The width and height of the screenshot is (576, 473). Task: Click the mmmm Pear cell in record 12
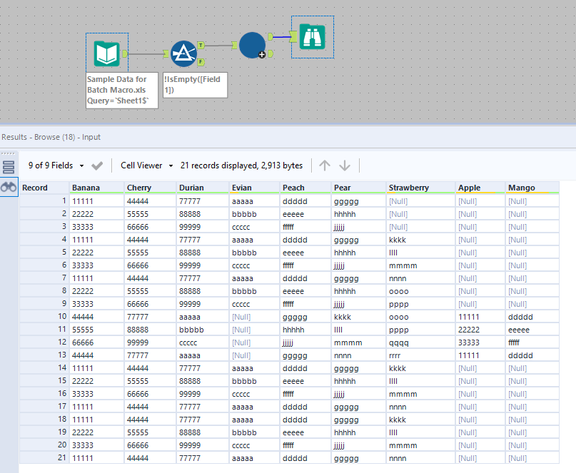pyautogui.click(x=359, y=343)
